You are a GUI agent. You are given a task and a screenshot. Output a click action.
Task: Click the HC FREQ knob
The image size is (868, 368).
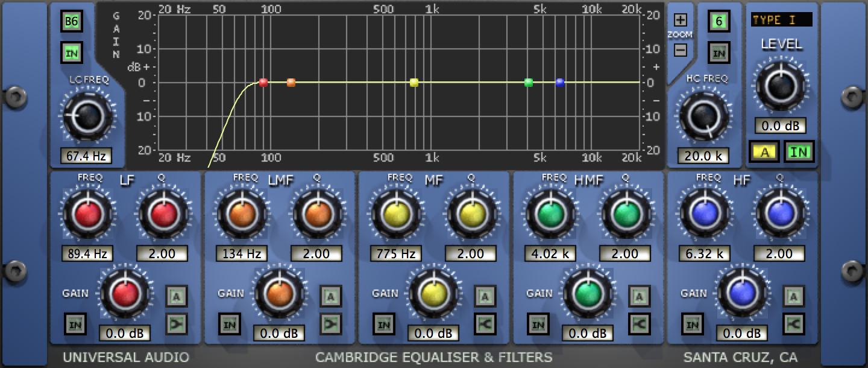point(703,115)
